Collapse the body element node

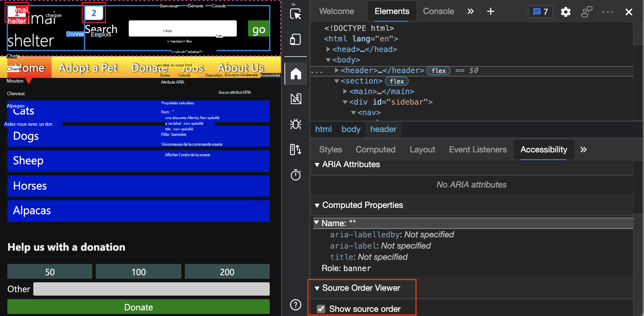(x=328, y=60)
